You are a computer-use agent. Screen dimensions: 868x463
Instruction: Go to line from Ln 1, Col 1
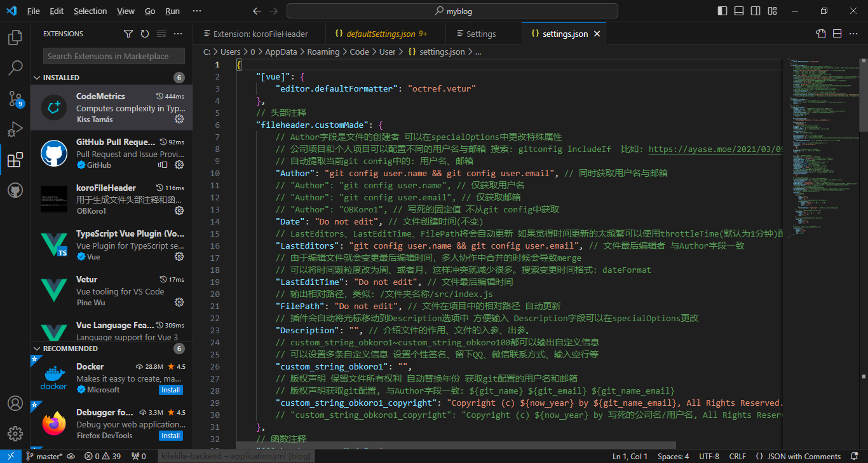pos(630,456)
